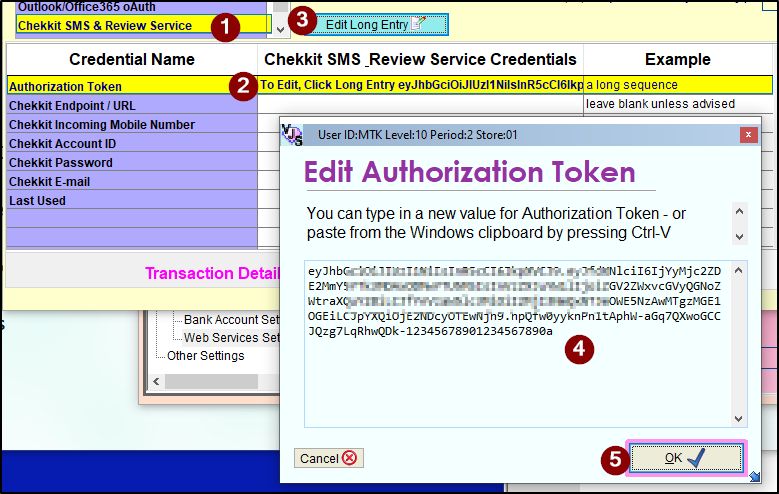Click the Transaction Details heading
The image size is (779, 494).
click(x=213, y=273)
